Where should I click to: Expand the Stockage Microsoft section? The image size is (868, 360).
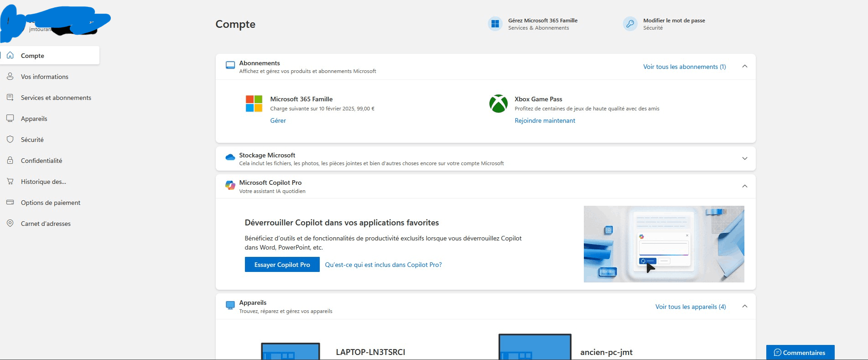pyautogui.click(x=745, y=159)
